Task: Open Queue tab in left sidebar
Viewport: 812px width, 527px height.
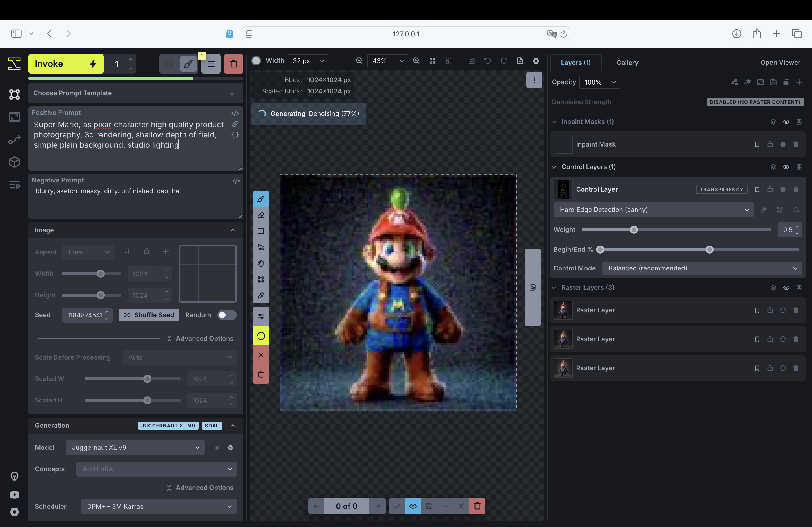Action: tap(14, 185)
